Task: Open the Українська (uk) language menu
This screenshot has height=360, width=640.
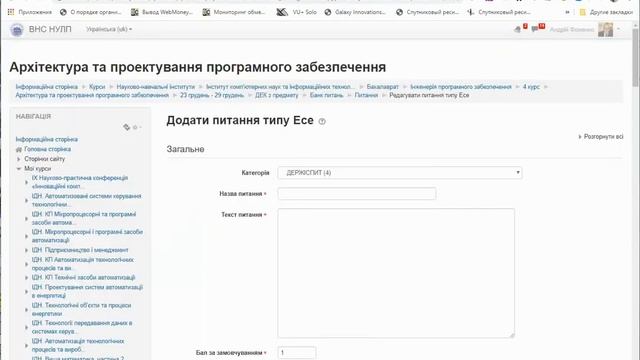Action: pos(109,29)
